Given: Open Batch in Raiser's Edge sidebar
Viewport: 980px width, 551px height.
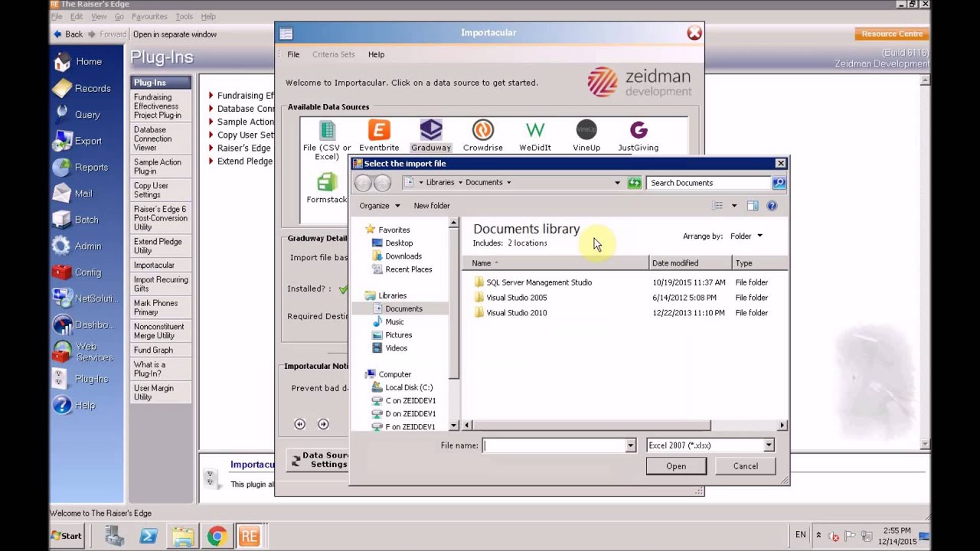Looking at the screenshot, I should pos(77,220).
